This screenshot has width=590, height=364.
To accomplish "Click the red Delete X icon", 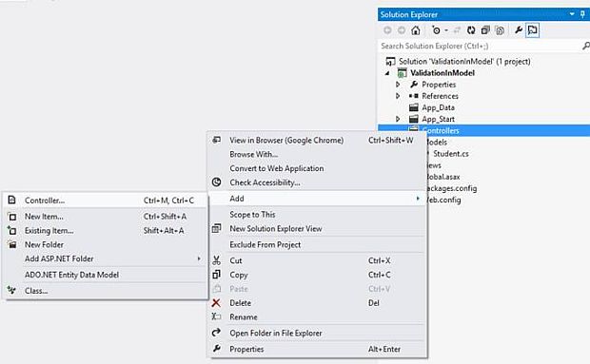I will pos(216,303).
